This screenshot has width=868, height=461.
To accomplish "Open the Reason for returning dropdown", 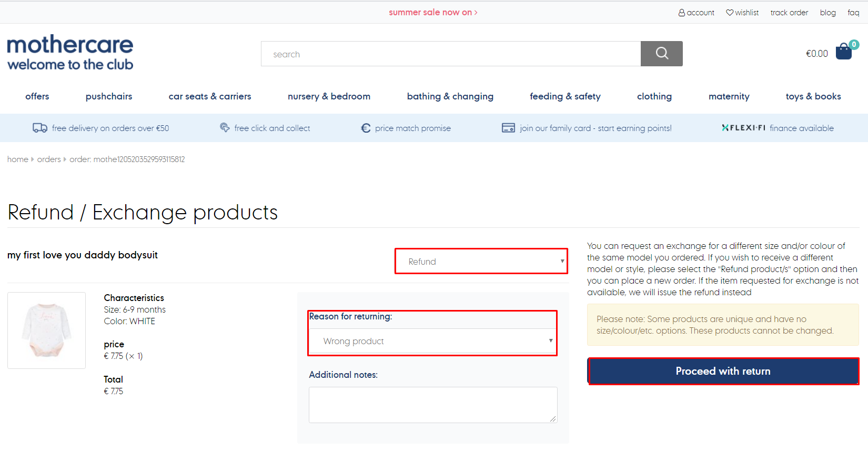I will 433,341.
